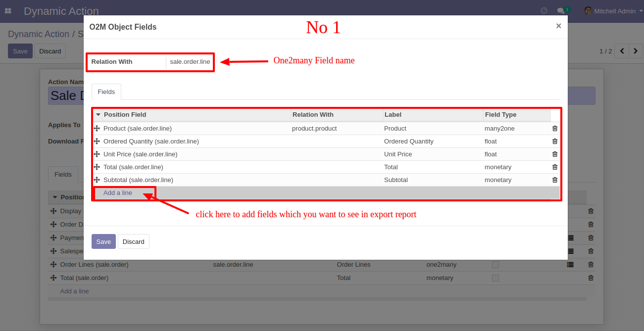Grab move handle of background Payment row
This screenshot has height=331, width=644.
(x=53, y=238)
